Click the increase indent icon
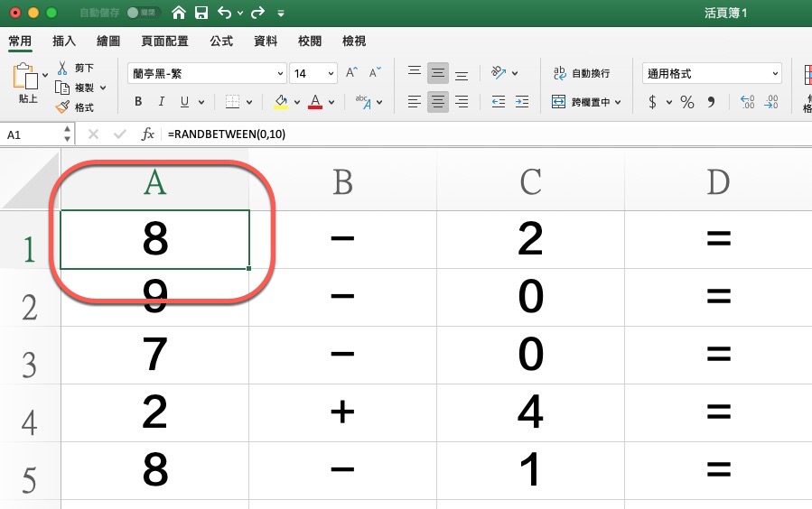Viewport: 812px width, 509px height. (x=522, y=102)
